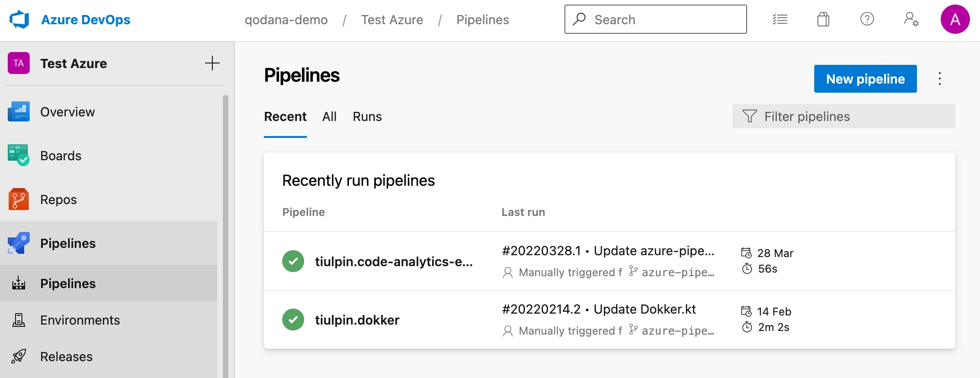Click the 2m 2s run duration
Screen dimensions: 980x378
[774, 327]
